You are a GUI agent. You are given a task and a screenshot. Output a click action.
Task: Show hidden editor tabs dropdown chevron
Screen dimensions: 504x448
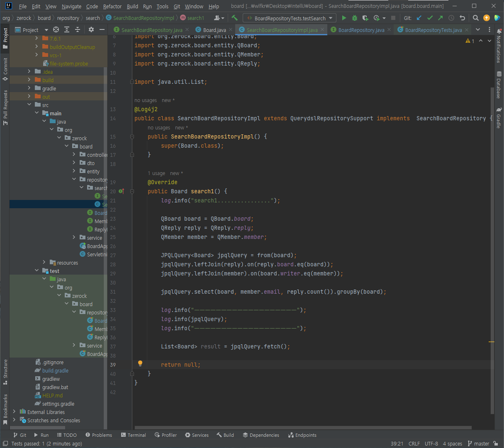(478, 29)
